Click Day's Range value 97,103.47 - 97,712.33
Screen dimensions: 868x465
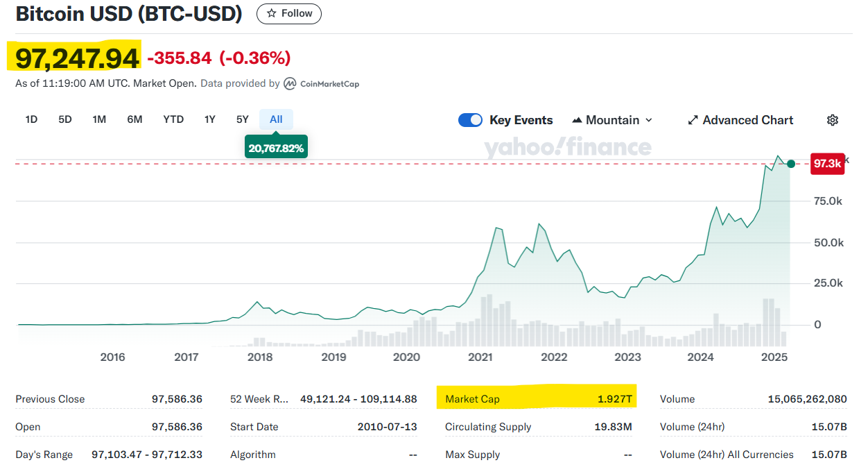147,455
